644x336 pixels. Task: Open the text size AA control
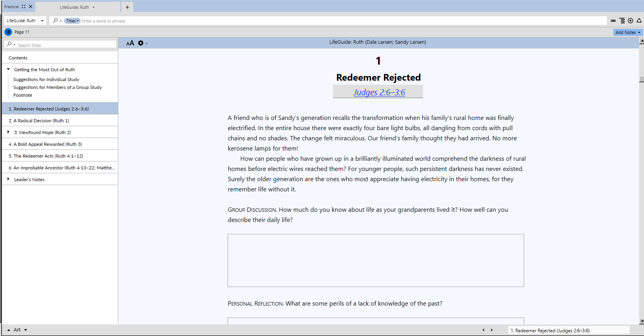pyautogui.click(x=130, y=43)
